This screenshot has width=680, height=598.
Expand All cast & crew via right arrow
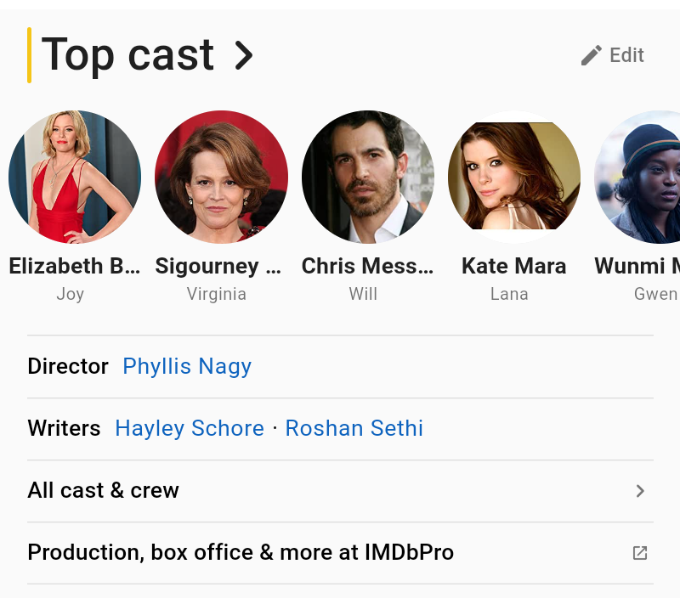(640, 491)
